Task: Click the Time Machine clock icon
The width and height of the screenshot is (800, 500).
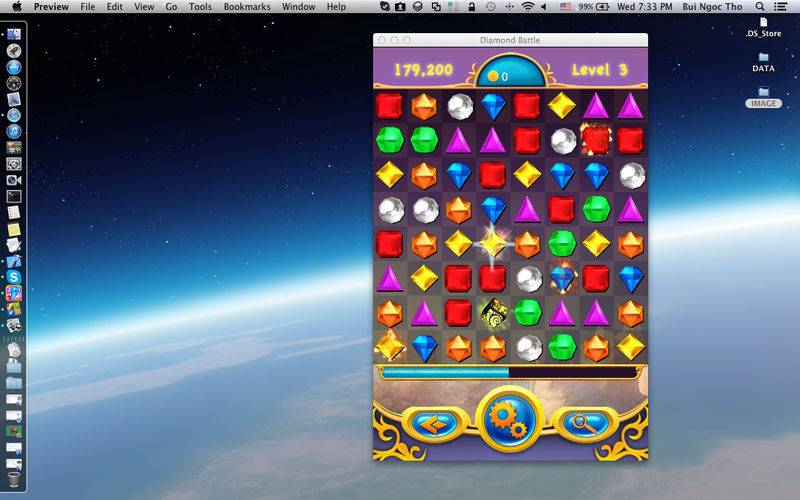Action: pos(490,7)
